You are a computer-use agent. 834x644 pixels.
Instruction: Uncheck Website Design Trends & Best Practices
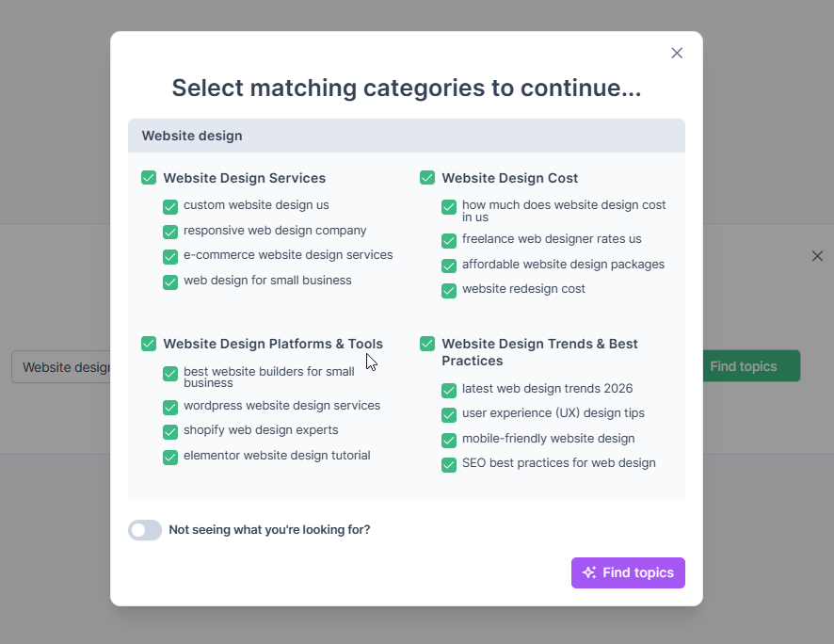(427, 344)
